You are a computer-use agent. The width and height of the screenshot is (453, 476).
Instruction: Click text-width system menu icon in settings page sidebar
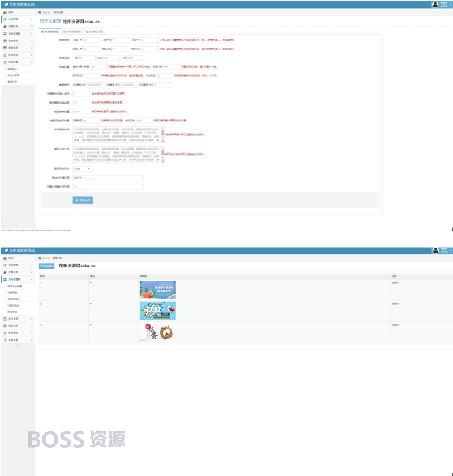(x=5, y=62)
